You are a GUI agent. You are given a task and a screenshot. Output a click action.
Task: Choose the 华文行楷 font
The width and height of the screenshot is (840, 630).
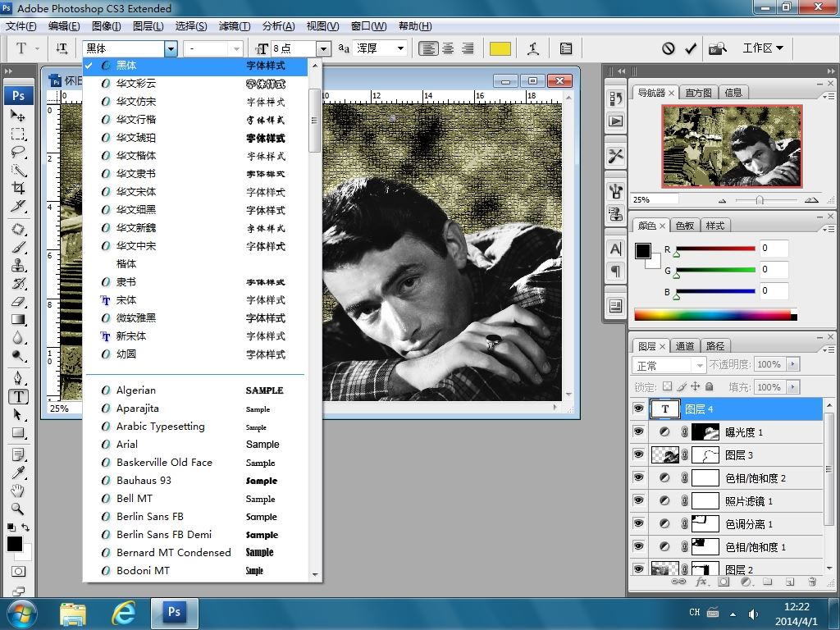[196, 120]
